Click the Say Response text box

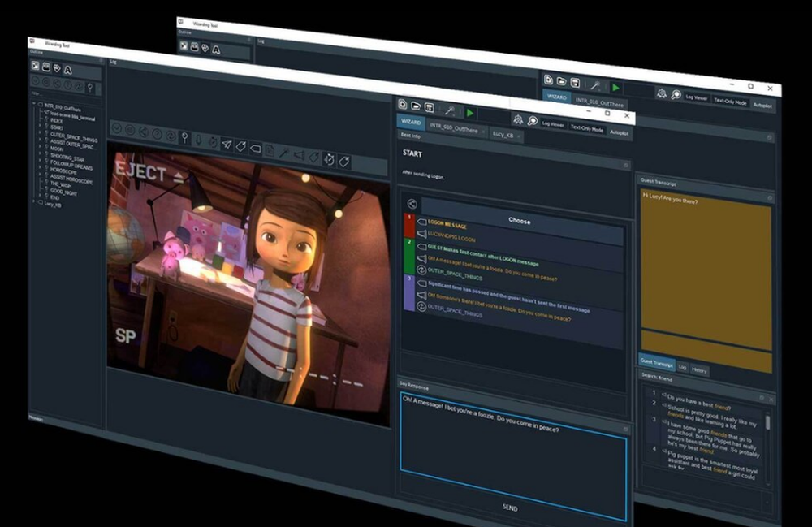point(513,456)
